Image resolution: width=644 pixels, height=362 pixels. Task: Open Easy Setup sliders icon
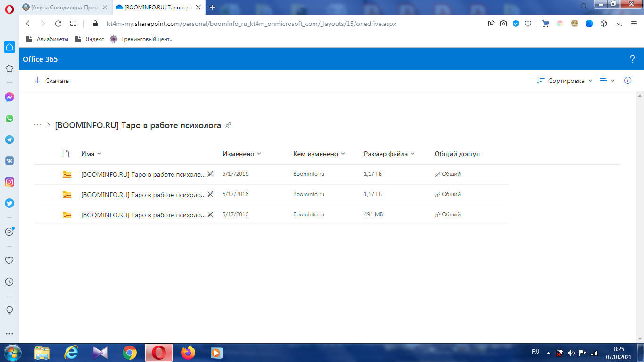633,24
